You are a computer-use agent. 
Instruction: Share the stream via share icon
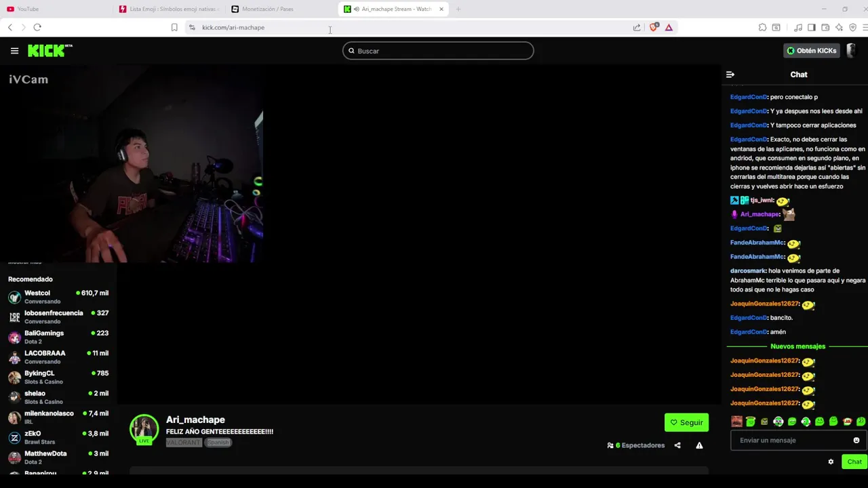click(x=677, y=445)
